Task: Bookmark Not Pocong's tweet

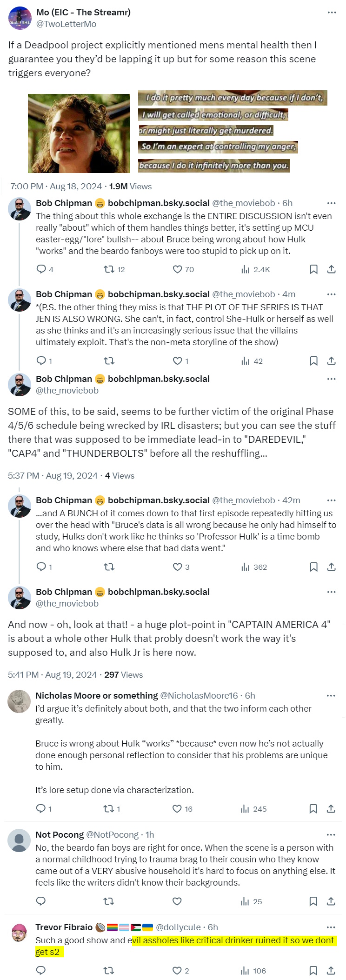Action: pos(313,901)
